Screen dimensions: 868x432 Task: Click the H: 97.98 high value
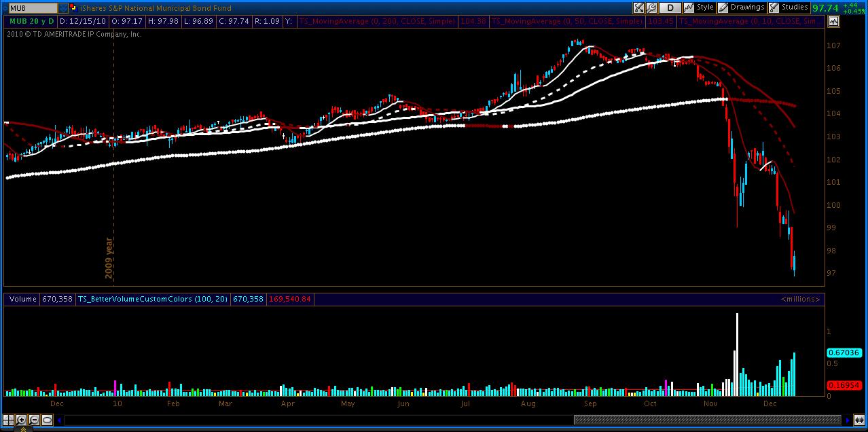163,21
